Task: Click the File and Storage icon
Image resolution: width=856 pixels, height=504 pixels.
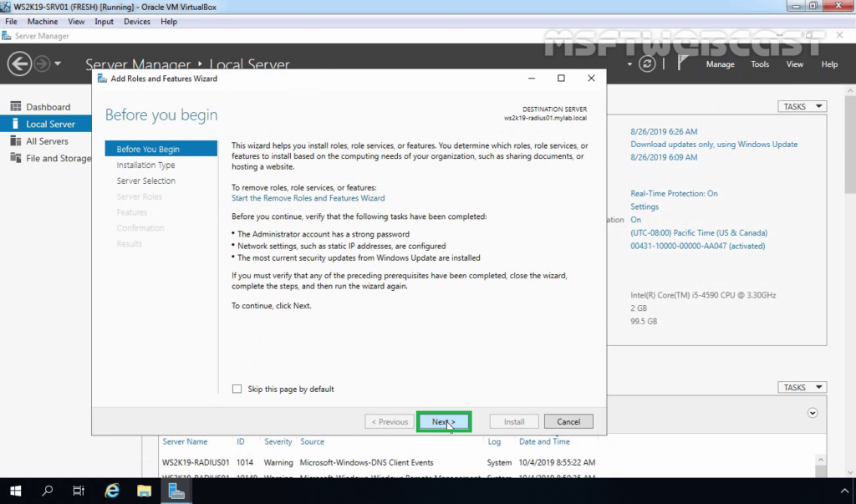Action: (x=15, y=158)
